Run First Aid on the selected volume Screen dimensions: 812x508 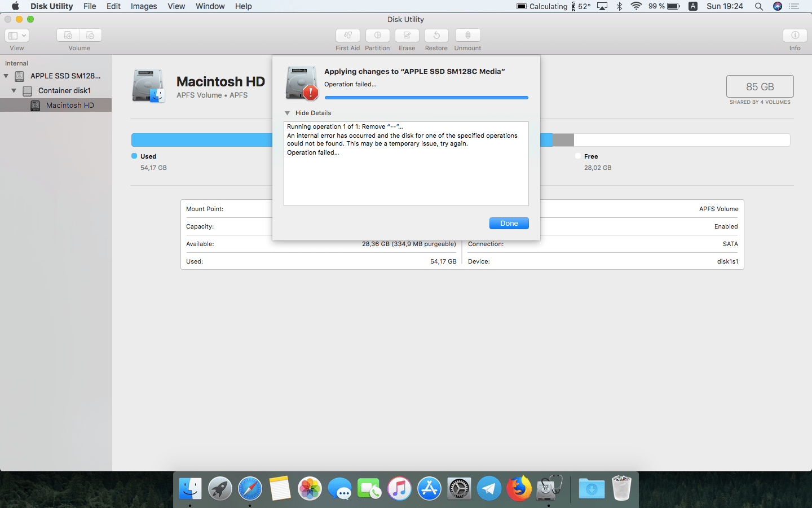coord(347,36)
